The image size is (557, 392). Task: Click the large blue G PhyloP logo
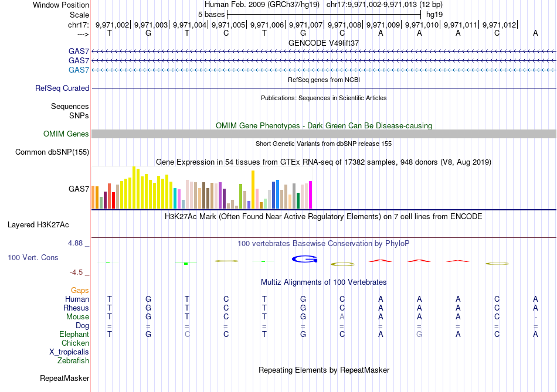pyautogui.click(x=304, y=259)
